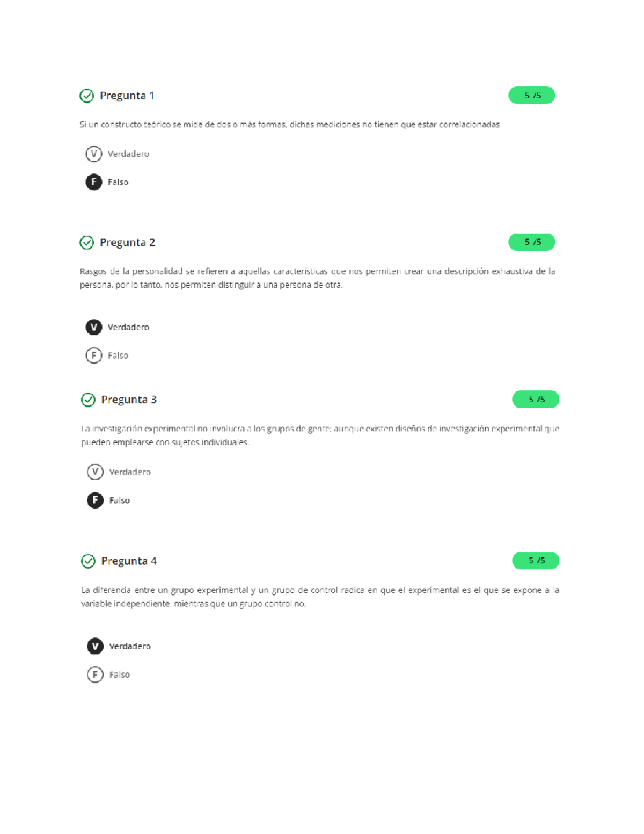644x834 pixels.
Task: Click the green checkmark icon beside Pregunta 1
Action: coord(86,96)
